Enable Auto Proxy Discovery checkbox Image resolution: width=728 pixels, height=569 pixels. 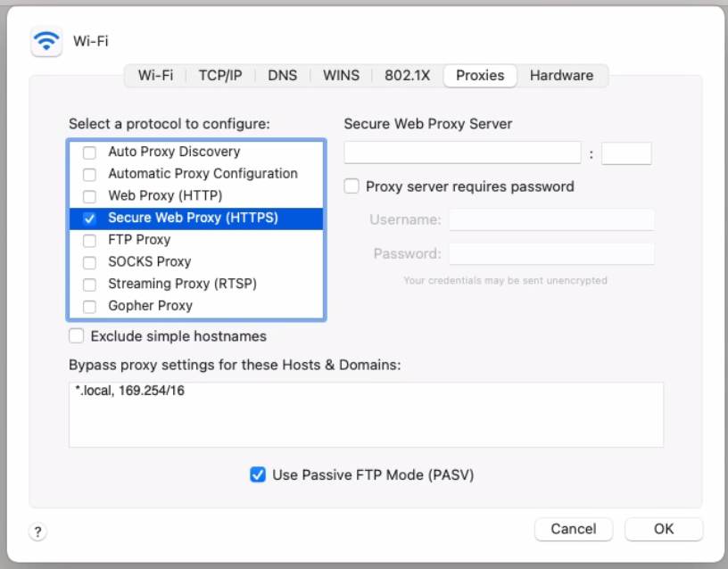pos(89,153)
